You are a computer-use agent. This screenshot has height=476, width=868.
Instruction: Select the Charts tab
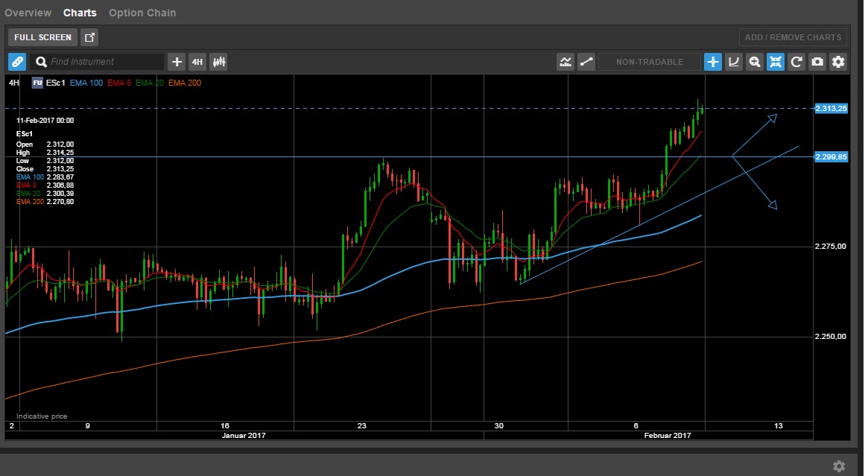pyautogui.click(x=80, y=13)
